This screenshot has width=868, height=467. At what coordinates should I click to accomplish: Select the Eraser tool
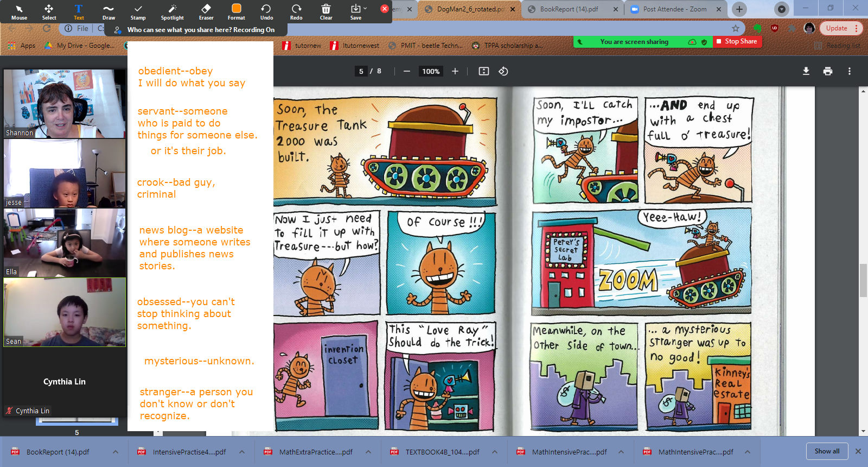pos(206,11)
